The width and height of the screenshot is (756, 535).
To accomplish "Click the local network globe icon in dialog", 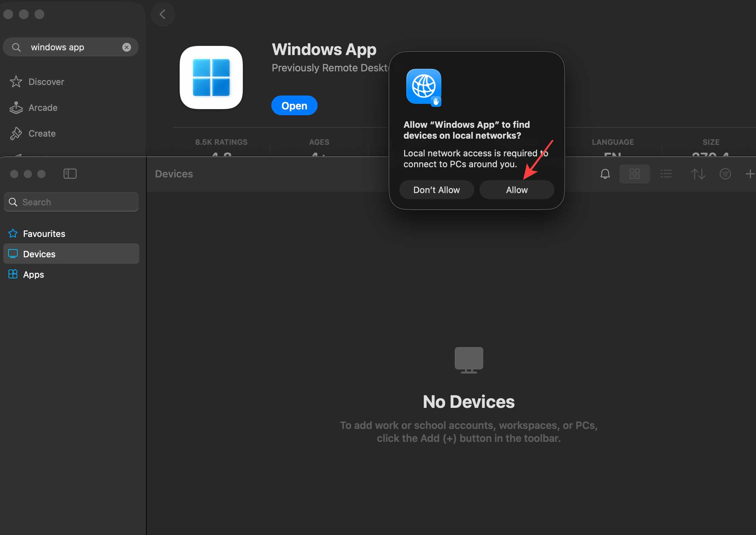I will (x=424, y=87).
